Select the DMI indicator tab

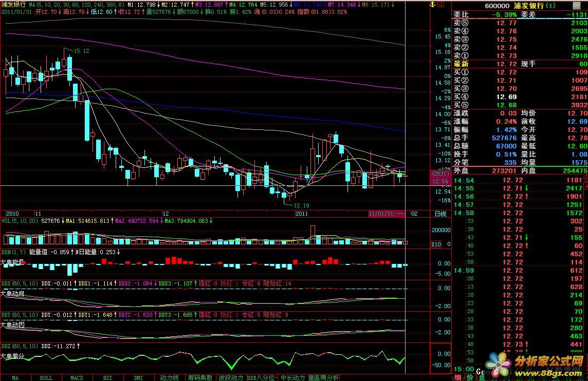(x=138, y=377)
